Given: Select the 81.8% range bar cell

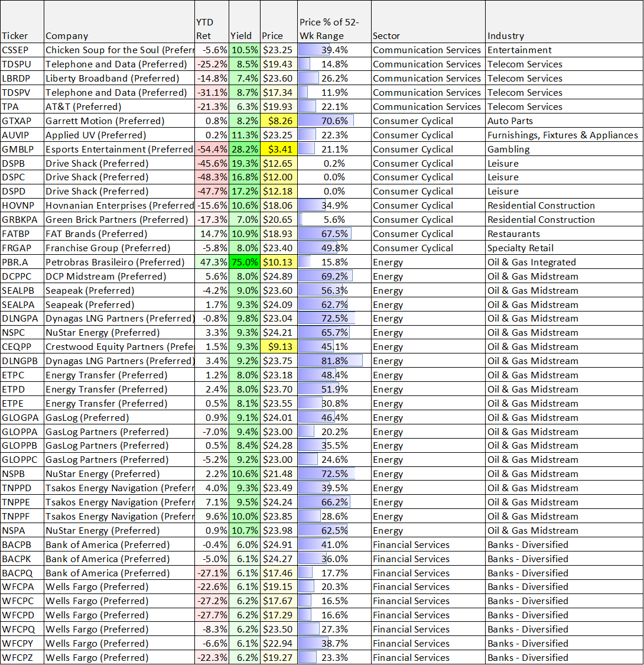Looking at the screenshot, I should [334, 361].
